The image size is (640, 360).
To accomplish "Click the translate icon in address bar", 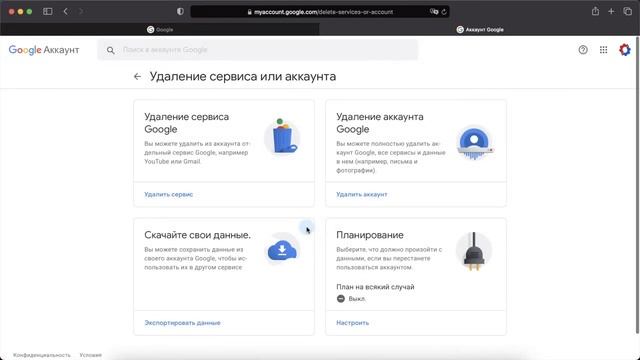I will coord(434,12).
